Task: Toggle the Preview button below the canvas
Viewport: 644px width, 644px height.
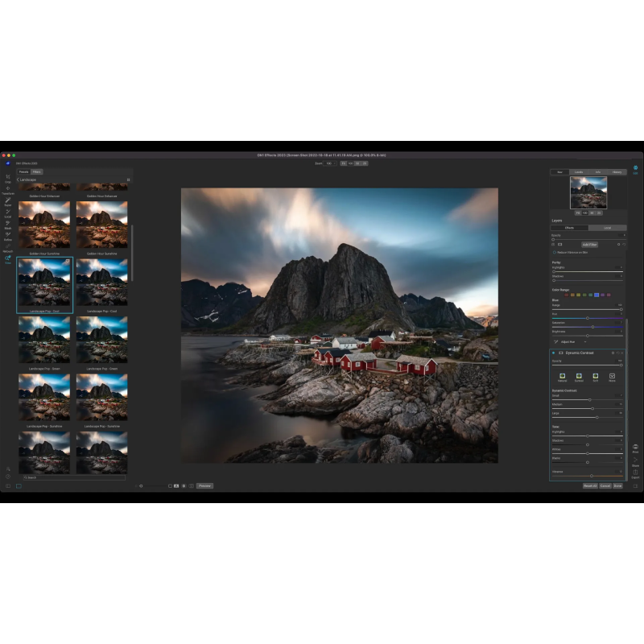Action: (x=204, y=486)
